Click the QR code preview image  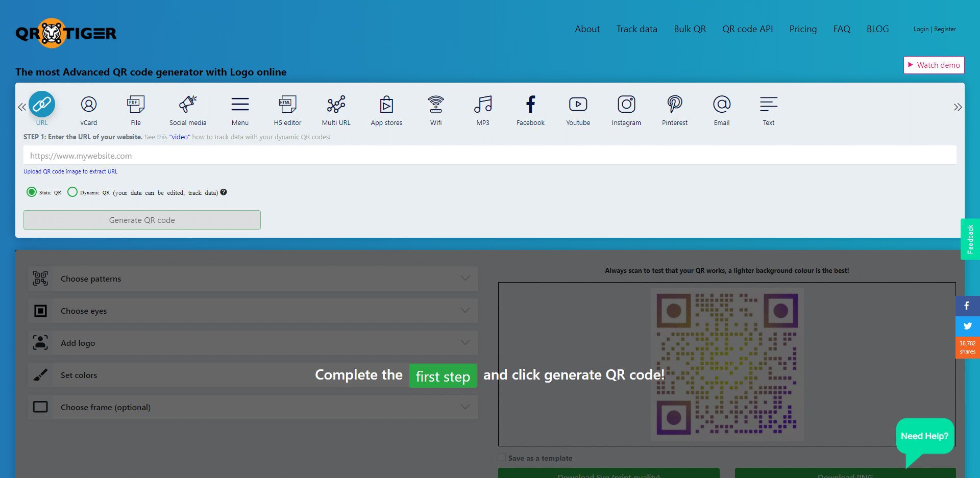click(x=727, y=364)
